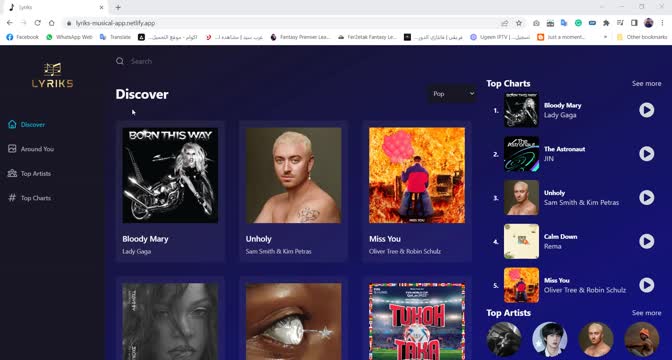Click the Lyriks logo
The width and height of the screenshot is (672, 360).
[x=52, y=75]
